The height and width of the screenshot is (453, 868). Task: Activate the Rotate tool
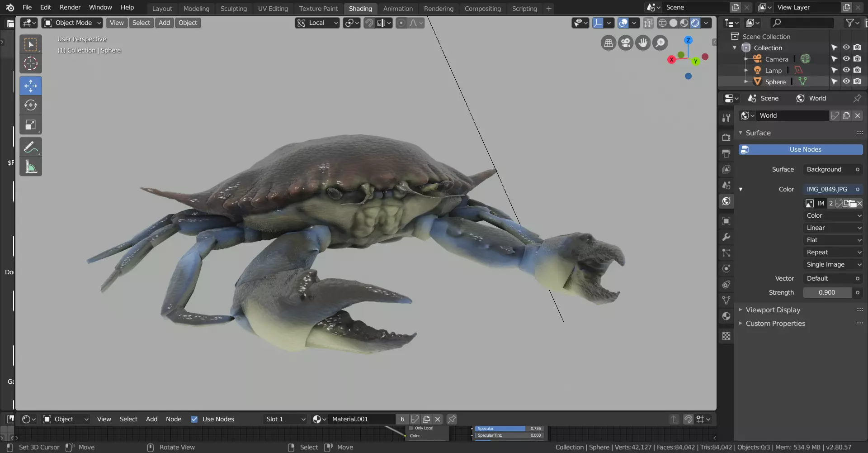[x=31, y=105]
